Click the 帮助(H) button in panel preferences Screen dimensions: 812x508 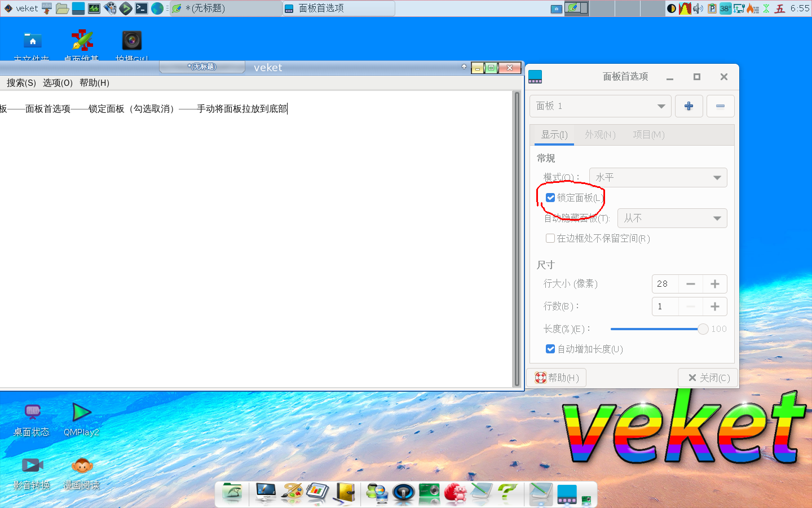(556, 378)
